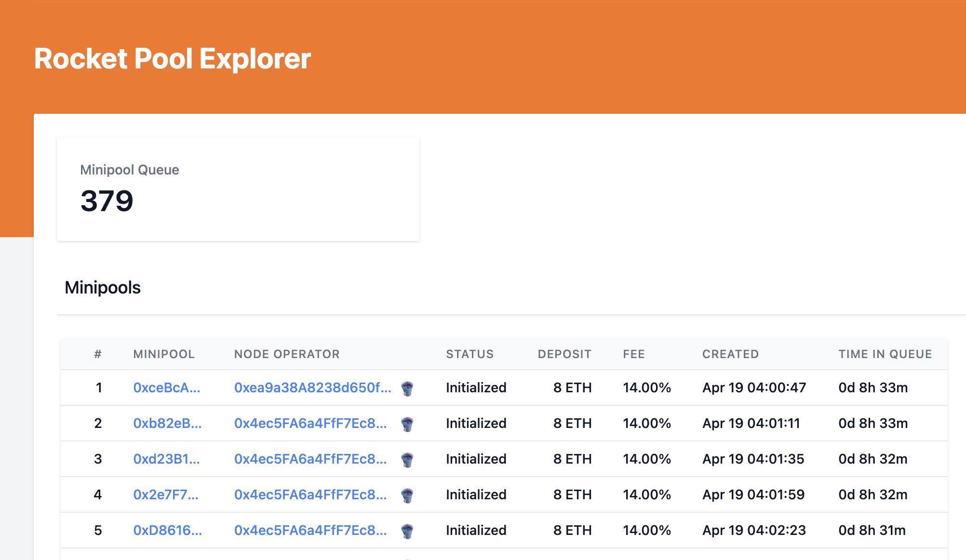Open minipool 0xceBcA...
The height and width of the screenshot is (560, 966).
coord(166,387)
